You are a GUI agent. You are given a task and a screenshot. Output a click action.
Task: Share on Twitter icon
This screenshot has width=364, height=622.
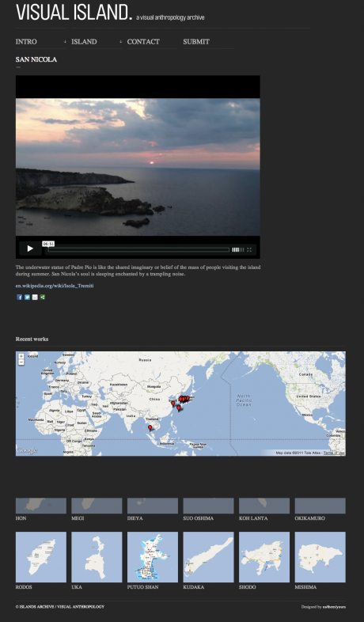click(27, 297)
